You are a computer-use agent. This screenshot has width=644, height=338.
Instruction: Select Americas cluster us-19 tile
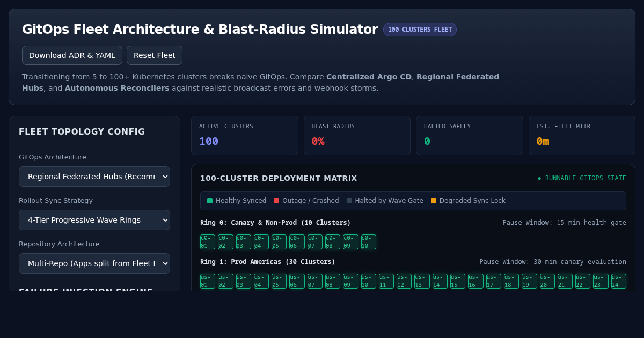point(529,281)
